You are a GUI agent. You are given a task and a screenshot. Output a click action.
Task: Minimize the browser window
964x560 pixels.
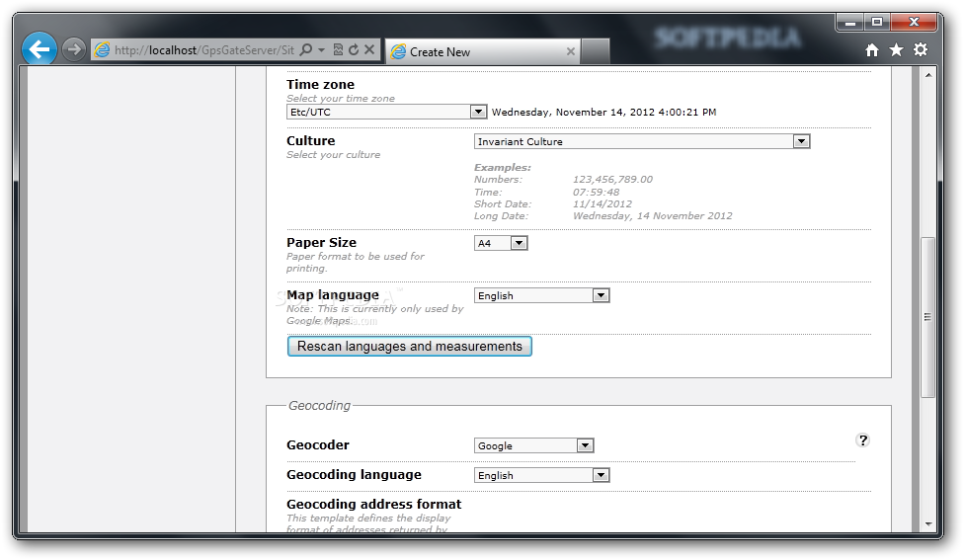pyautogui.click(x=850, y=22)
